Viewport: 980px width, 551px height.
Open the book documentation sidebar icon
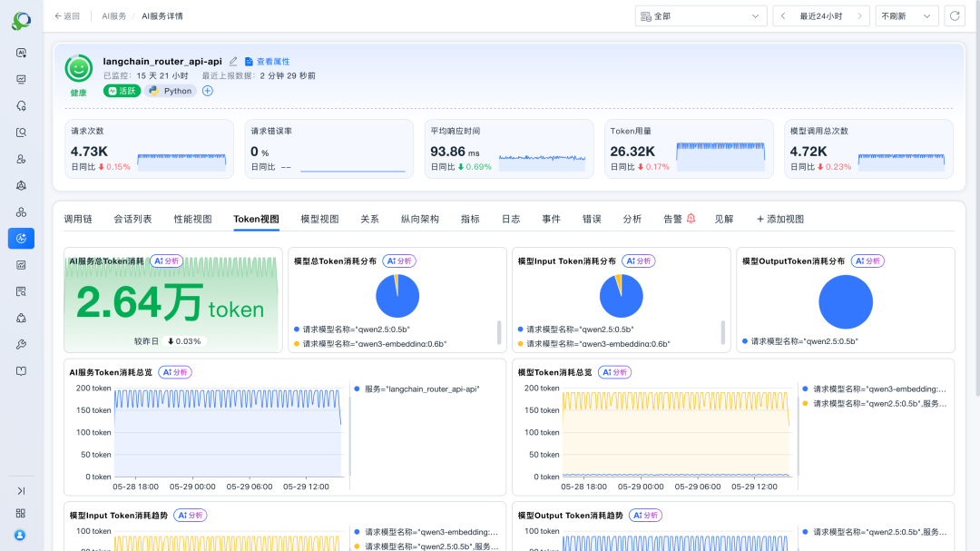(21, 371)
